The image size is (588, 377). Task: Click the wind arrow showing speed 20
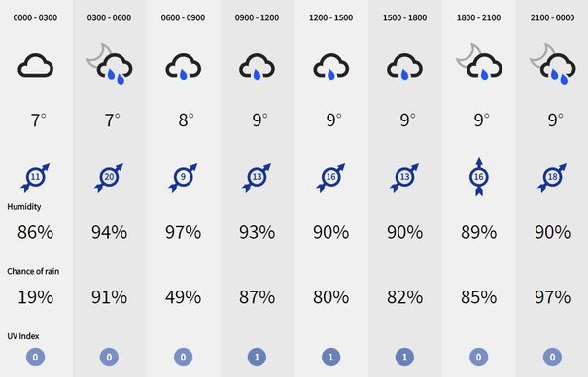coord(109,178)
